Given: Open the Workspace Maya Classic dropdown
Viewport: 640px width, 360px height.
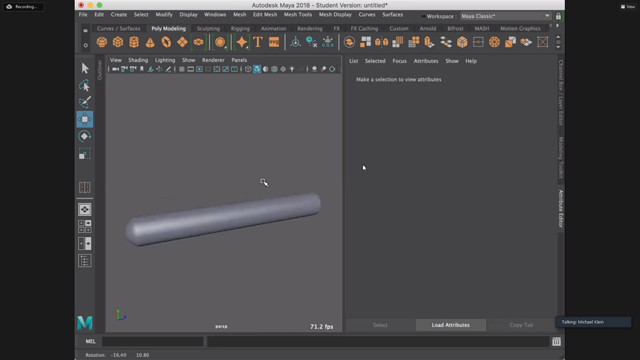Looking at the screenshot, I should (505, 16).
